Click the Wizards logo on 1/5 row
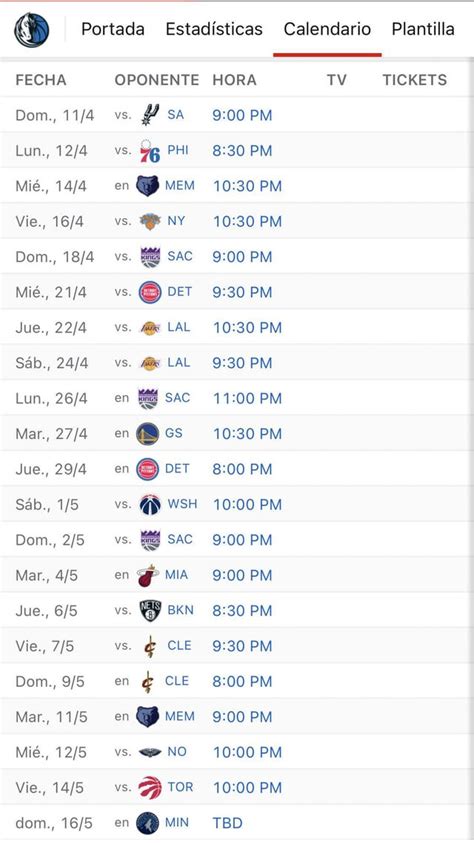The image size is (474, 843). pyautogui.click(x=150, y=504)
